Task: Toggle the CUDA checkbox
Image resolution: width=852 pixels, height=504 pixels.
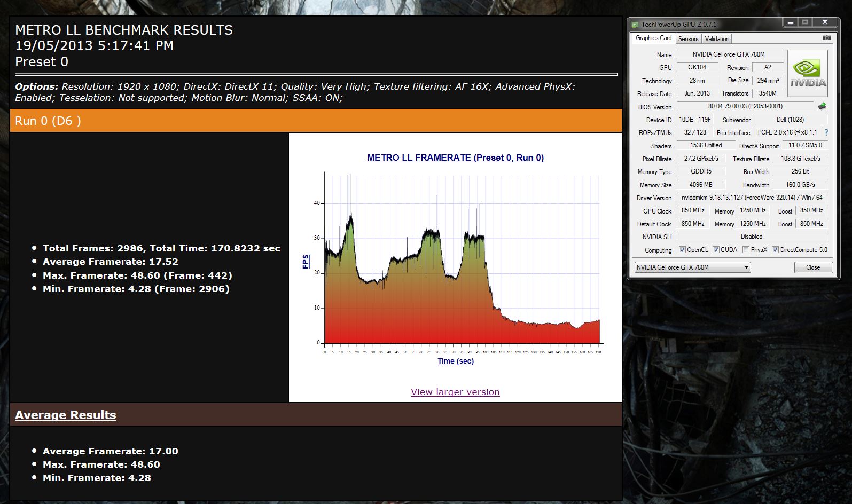Action: tap(716, 250)
